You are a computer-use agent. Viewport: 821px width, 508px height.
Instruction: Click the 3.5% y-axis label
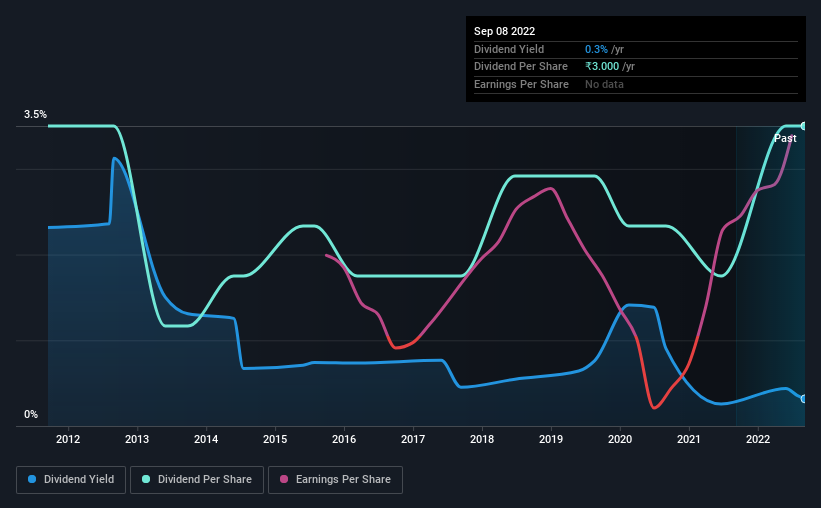[36, 115]
